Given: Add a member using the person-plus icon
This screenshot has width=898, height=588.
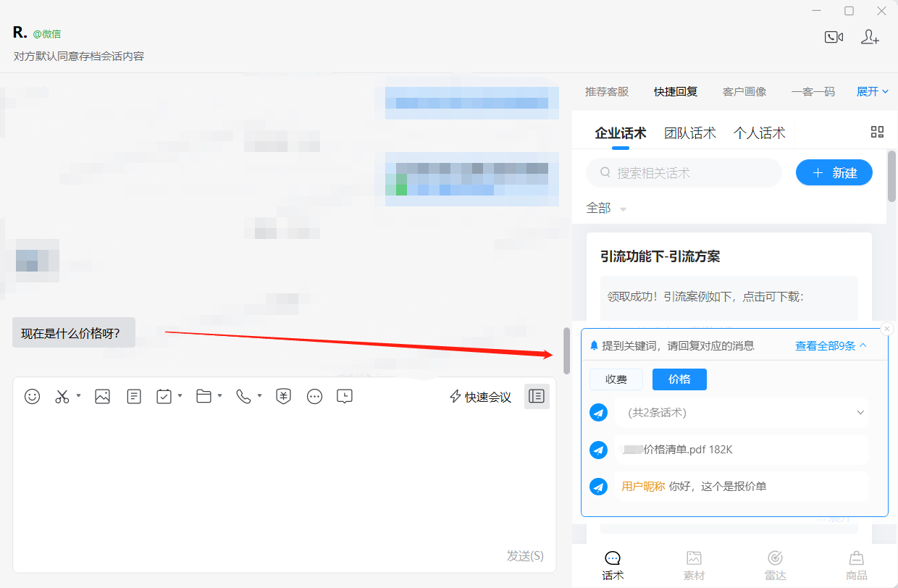Looking at the screenshot, I should point(870,37).
